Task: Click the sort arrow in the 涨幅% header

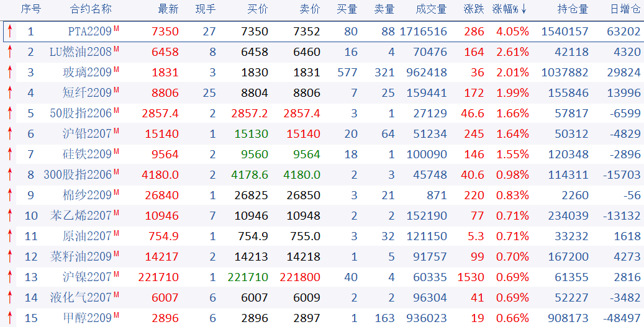Action: [524, 9]
